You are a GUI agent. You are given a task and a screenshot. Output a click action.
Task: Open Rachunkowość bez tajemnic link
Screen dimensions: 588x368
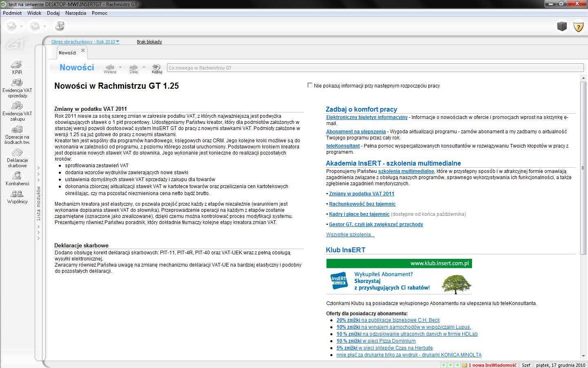click(x=362, y=204)
